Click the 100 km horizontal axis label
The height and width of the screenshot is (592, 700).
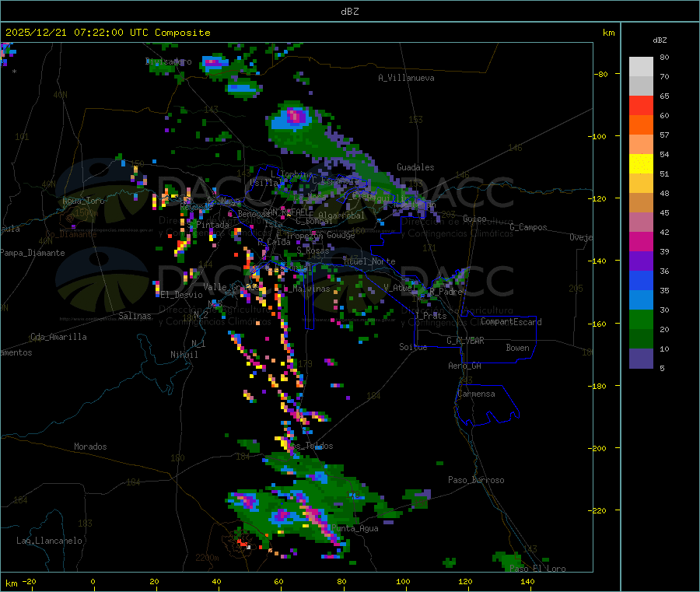403,581
